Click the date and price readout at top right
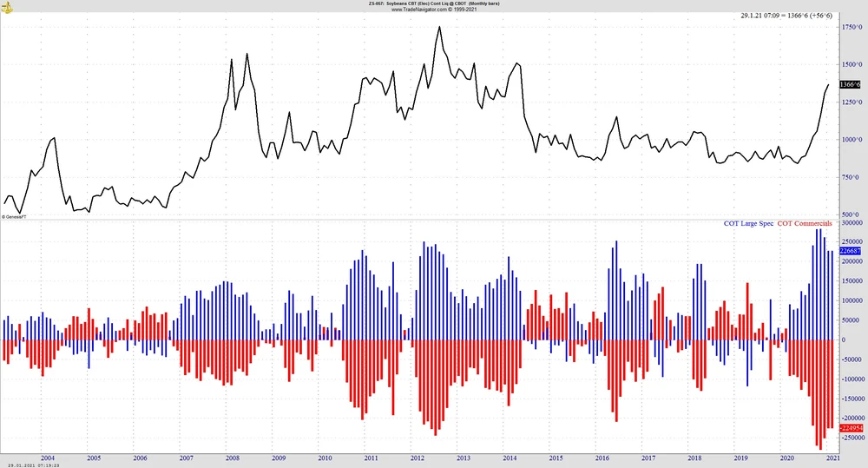Image resolution: width=868 pixels, height=468 pixels. click(787, 16)
